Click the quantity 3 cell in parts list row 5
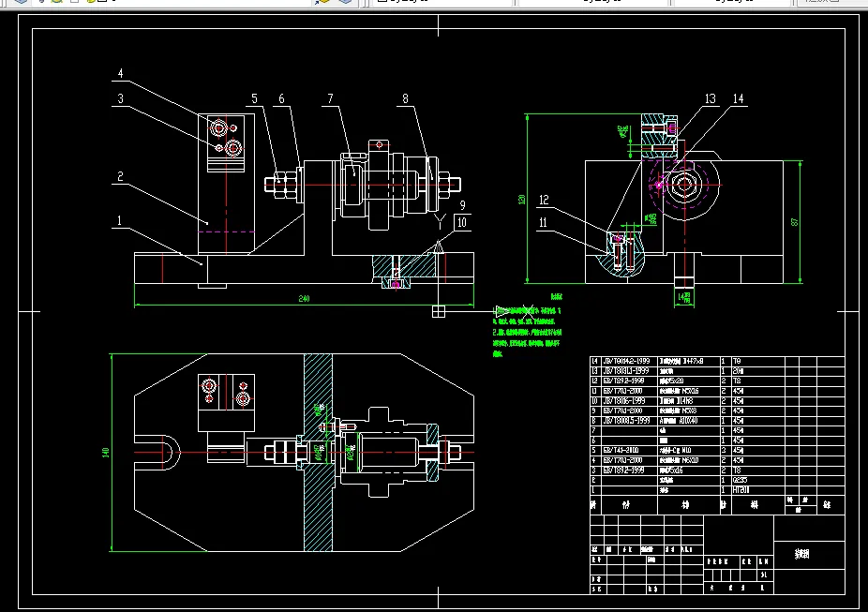The image size is (868, 612). point(726,451)
